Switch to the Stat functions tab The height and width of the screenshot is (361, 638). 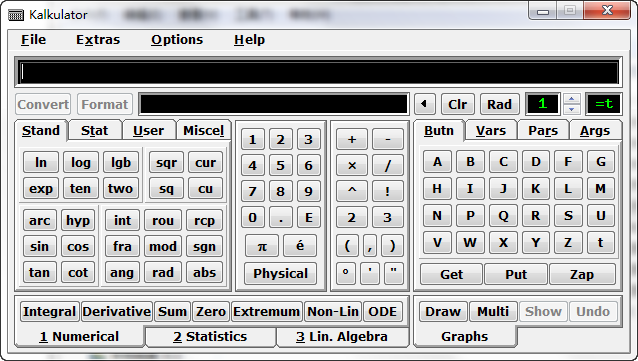tap(95, 130)
